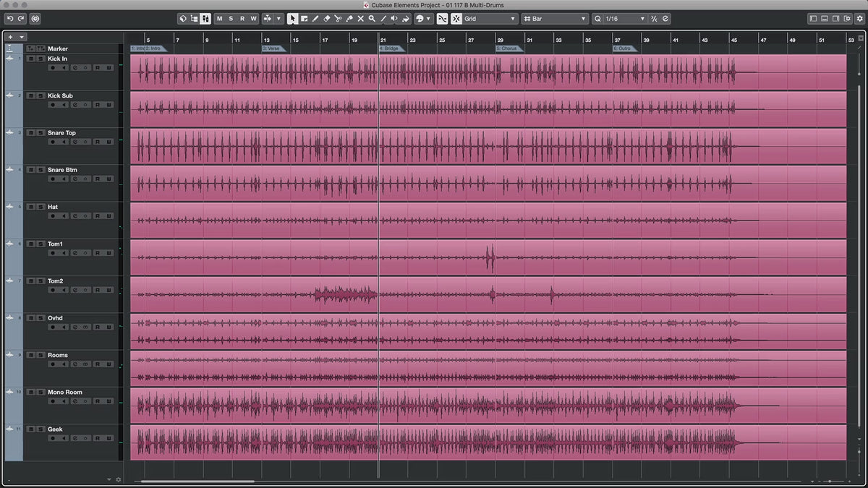The width and height of the screenshot is (868, 488).
Task: Solo the Snare Top track
Action: pos(40,133)
